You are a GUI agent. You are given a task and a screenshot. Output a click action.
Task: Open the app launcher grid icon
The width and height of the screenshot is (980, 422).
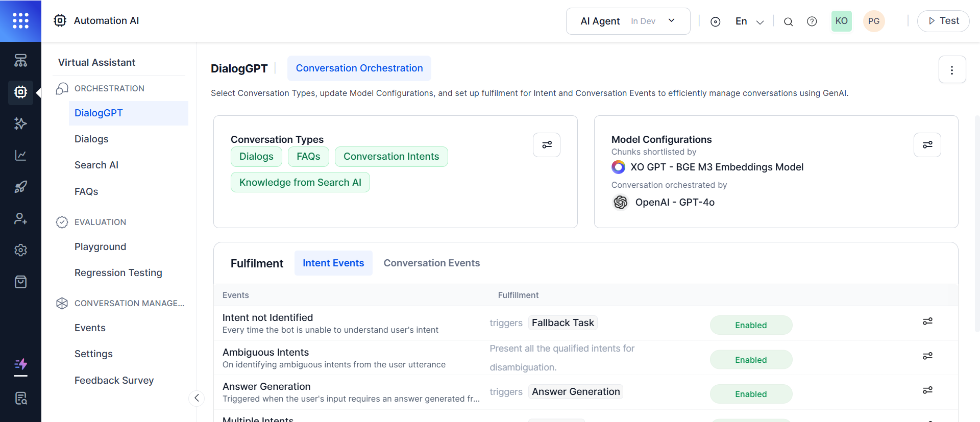[20, 20]
